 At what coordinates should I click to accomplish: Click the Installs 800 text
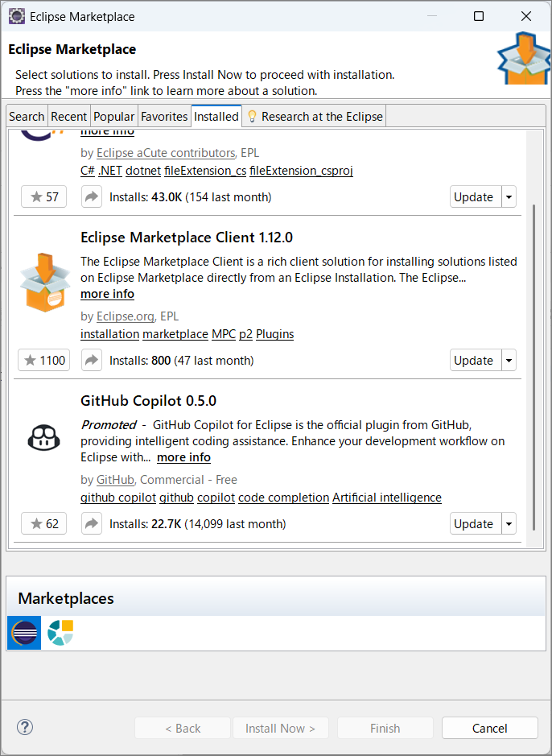[x=182, y=361]
